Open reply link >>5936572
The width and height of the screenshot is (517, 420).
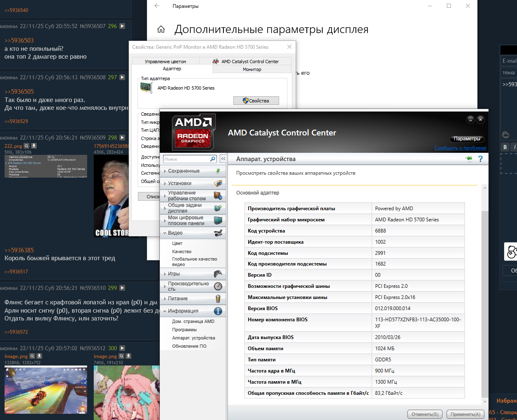[16, 332]
